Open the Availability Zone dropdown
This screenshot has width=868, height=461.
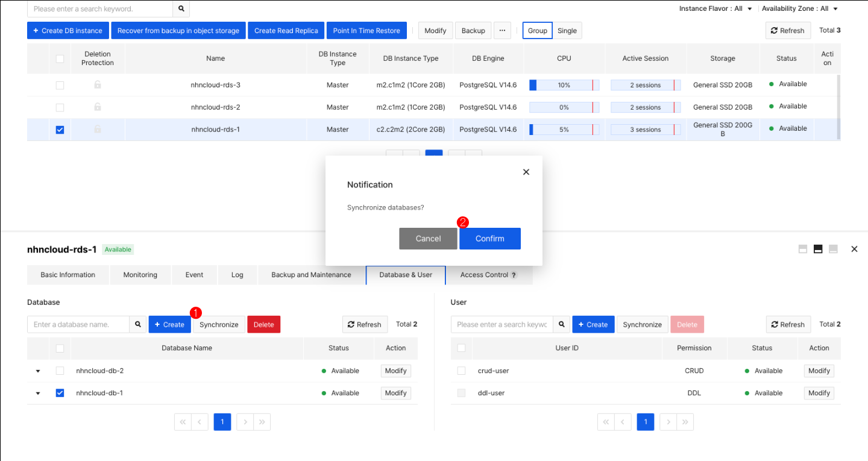tap(800, 8)
